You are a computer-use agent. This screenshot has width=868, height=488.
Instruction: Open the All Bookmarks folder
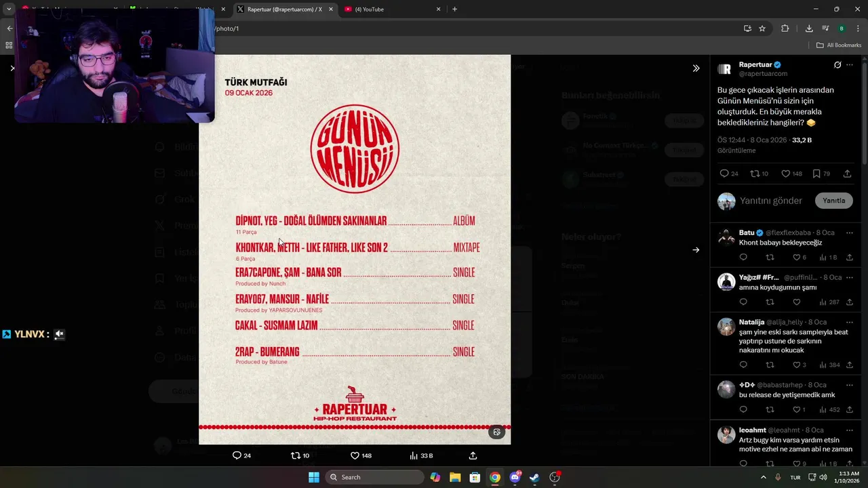pyautogui.click(x=839, y=45)
